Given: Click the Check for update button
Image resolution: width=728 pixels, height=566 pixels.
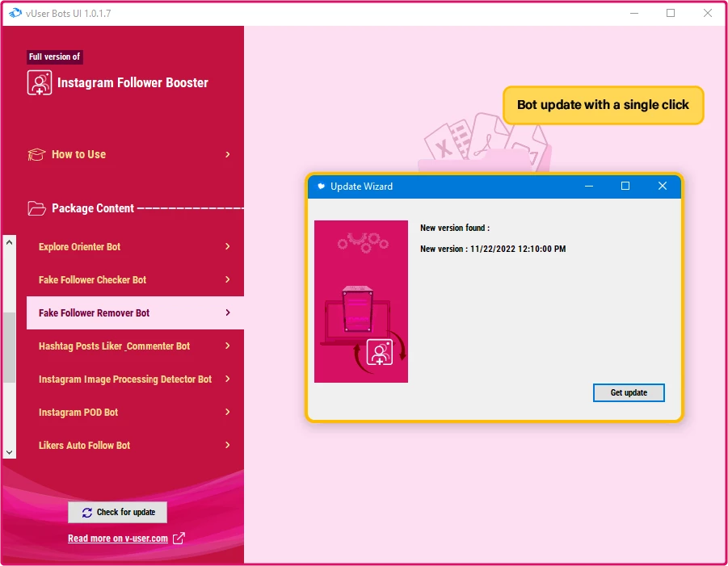Looking at the screenshot, I should (x=117, y=512).
